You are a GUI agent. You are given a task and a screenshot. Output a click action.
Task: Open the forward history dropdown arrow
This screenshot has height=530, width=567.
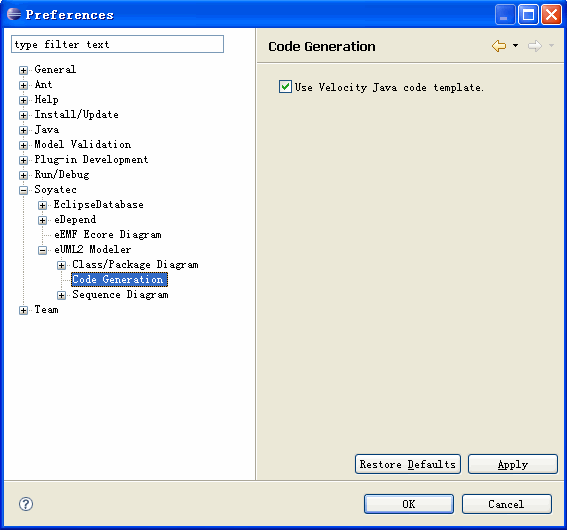(551, 46)
